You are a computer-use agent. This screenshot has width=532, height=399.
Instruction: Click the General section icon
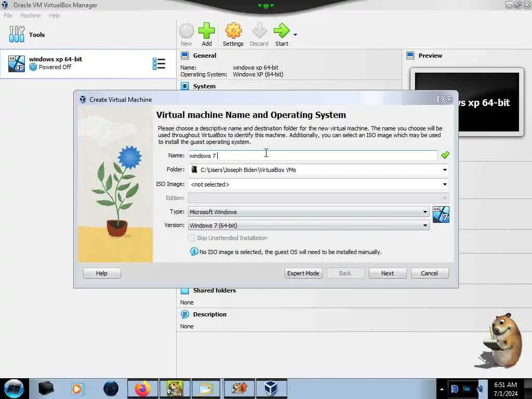click(184, 55)
